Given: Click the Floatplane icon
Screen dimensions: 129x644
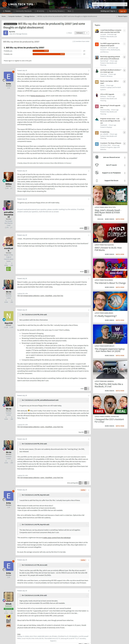Looking at the screenshot, I should coord(97,173).
